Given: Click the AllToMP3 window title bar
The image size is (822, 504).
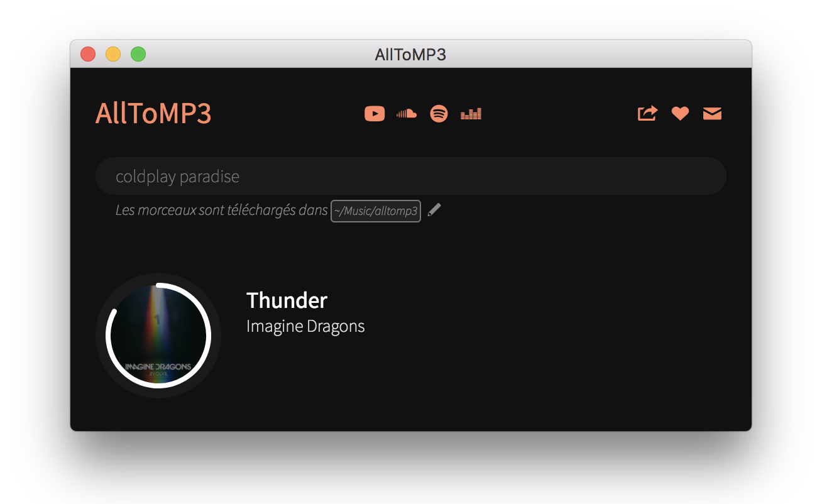Looking at the screenshot, I should tap(411, 54).
